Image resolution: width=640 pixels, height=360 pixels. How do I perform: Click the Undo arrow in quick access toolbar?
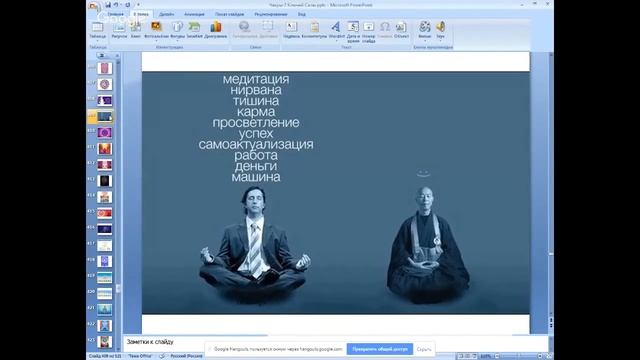click(x=116, y=5)
